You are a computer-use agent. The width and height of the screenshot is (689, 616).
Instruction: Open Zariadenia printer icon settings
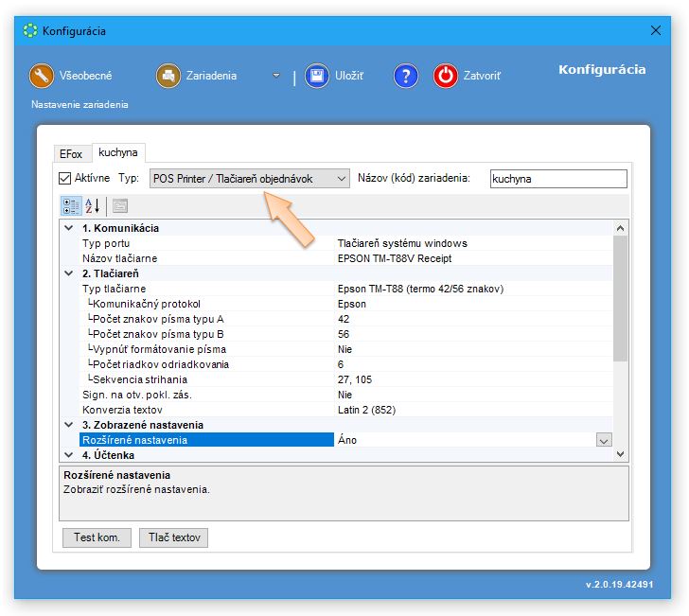click(x=168, y=76)
